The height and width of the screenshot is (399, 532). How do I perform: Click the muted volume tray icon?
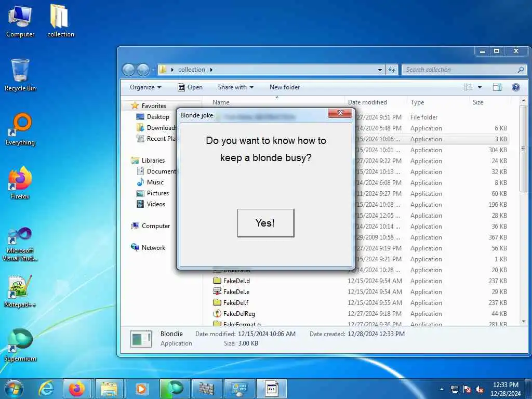pos(480,389)
